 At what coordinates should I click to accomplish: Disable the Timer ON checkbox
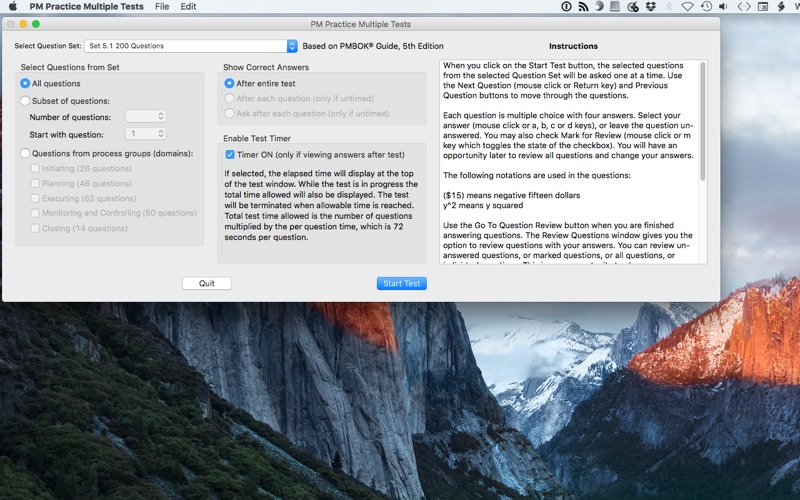[230, 155]
